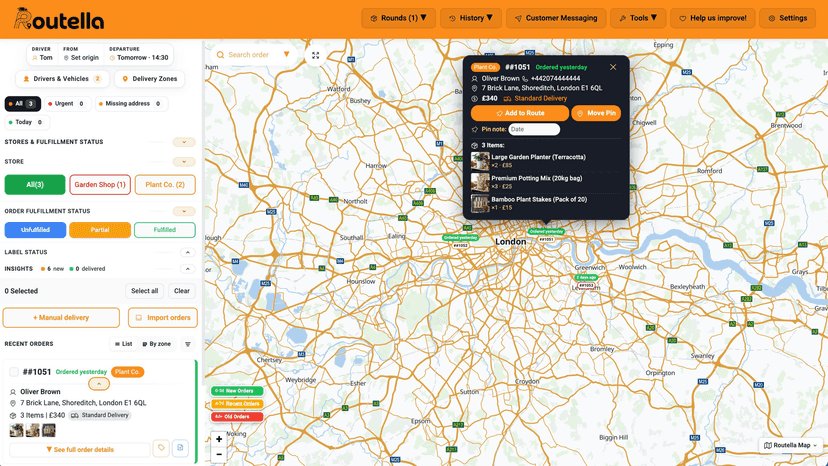Open Settings
This screenshot has width=828, height=466.
pyautogui.click(x=787, y=18)
